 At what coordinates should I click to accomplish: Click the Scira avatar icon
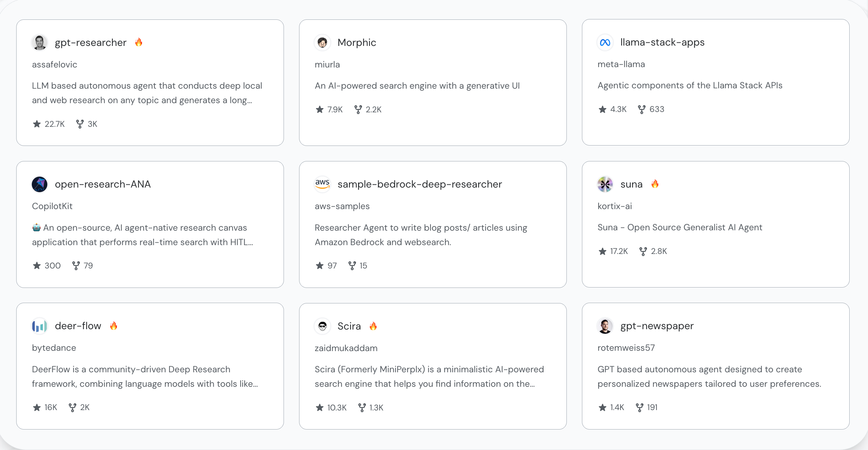pyautogui.click(x=322, y=326)
